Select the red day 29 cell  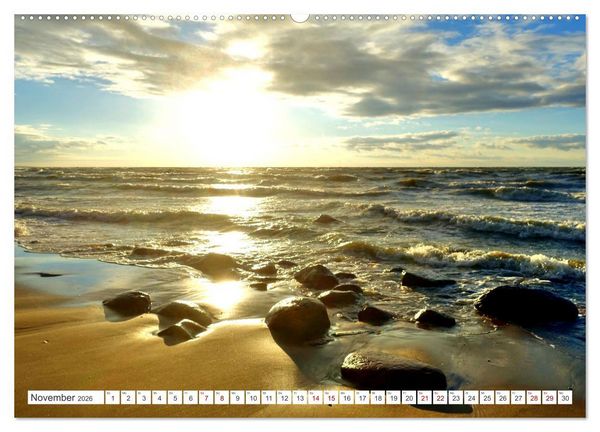point(549,398)
